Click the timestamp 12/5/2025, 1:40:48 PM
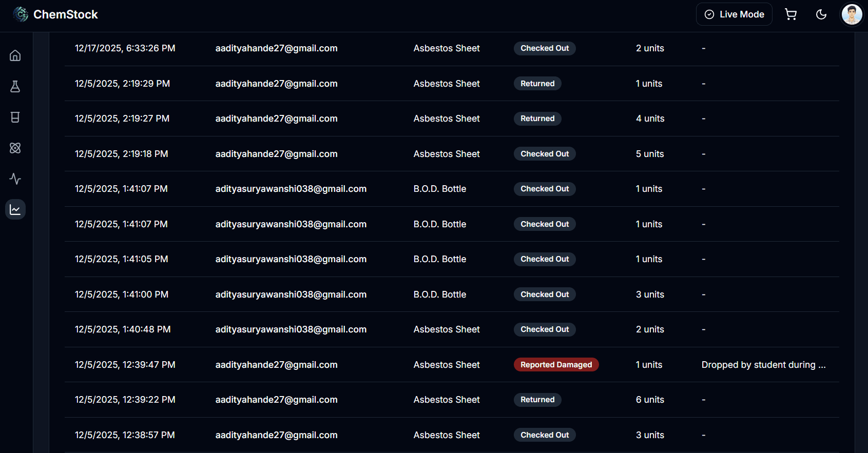 (x=123, y=329)
